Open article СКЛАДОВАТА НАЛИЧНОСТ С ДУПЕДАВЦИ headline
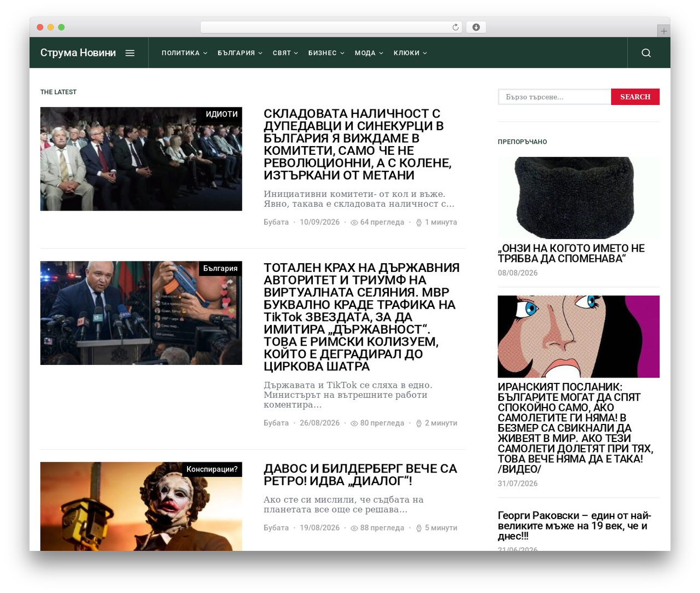 [x=358, y=144]
